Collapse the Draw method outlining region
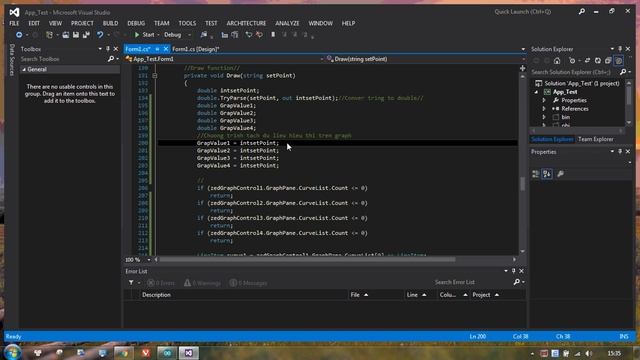Screen dimensions: 640x360 pyautogui.click(x=155, y=76)
